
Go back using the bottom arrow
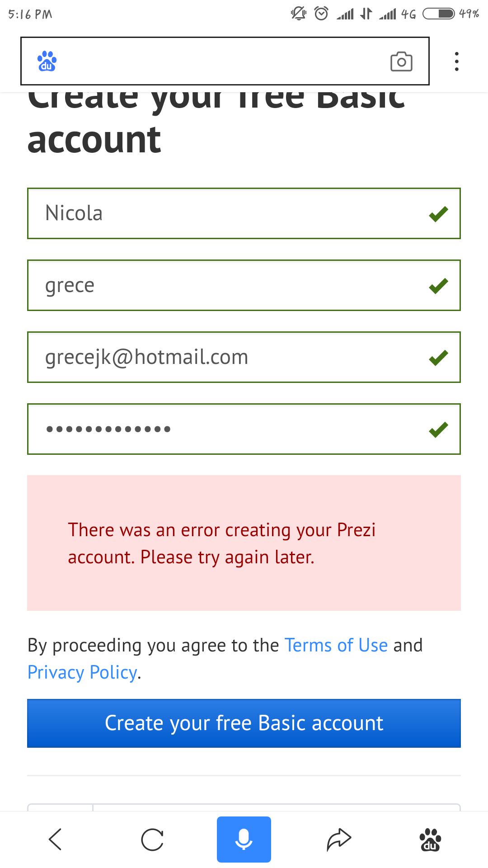(x=55, y=840)
